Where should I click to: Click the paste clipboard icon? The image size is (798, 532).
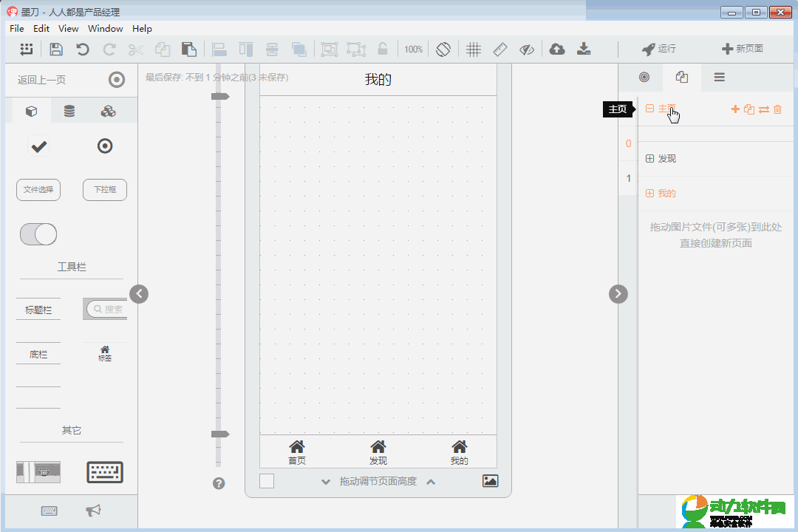coord(189,49)
